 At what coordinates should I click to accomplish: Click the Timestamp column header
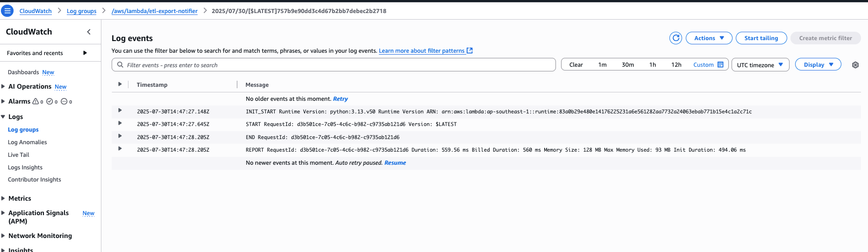click(152, 85)
